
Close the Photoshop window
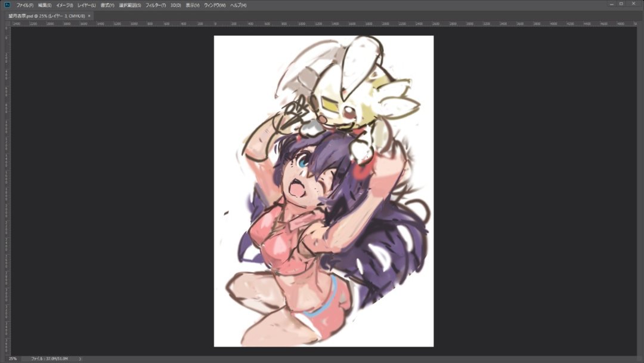633,4
